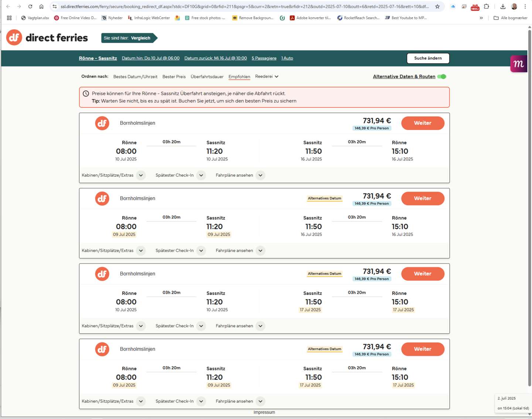Bookmark this page with the star icon
The image size is (532, 419).
437,7
